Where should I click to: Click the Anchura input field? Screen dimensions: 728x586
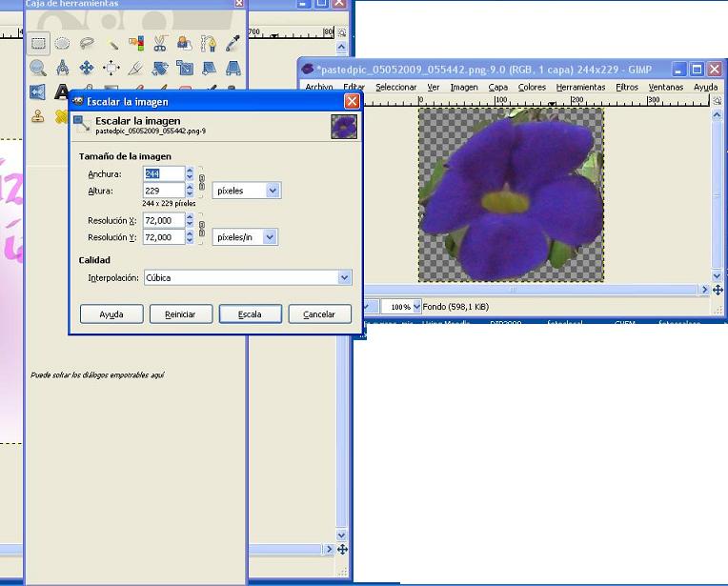pos(164,174)
